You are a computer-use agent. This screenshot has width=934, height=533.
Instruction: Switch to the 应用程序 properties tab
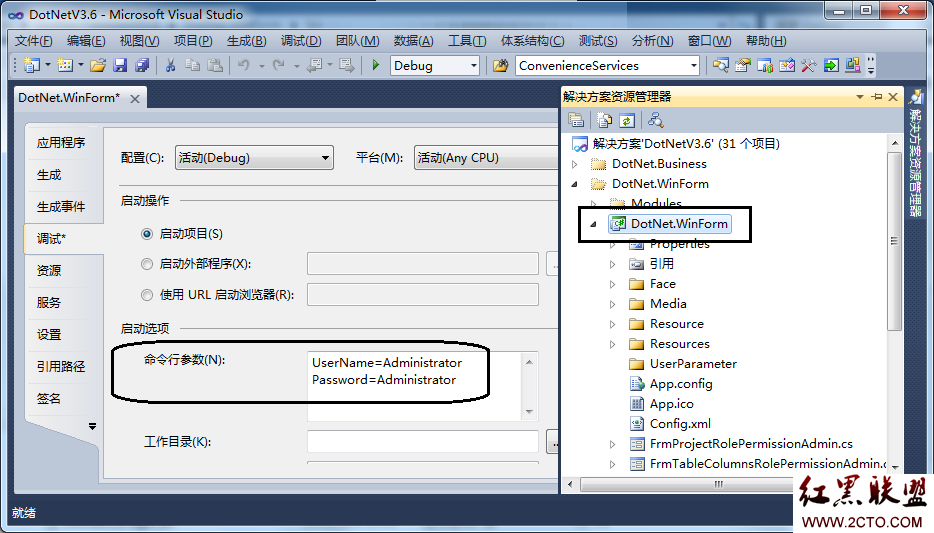point(61,143)
